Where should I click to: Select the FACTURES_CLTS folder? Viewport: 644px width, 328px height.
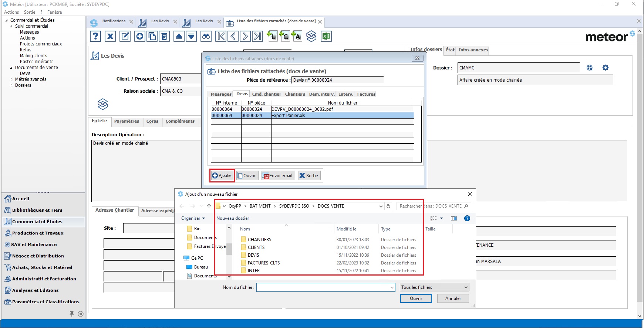(x=264, y=263)
